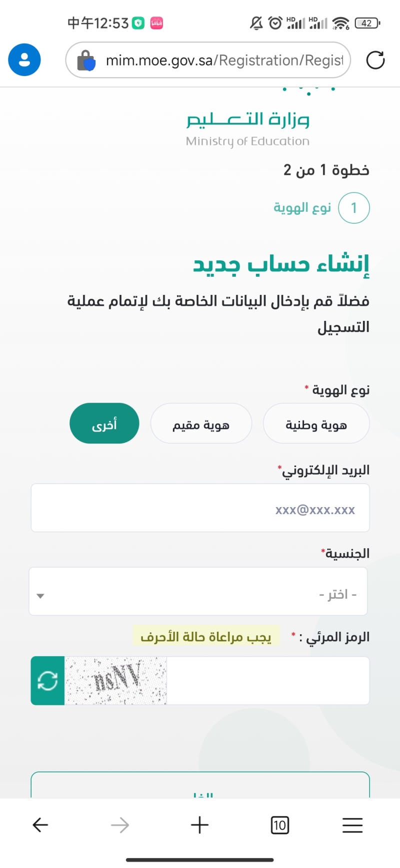This screenshot has height=868, width=400.
Task: Open the tab switcher showing 10
Action: pos(279,825)
